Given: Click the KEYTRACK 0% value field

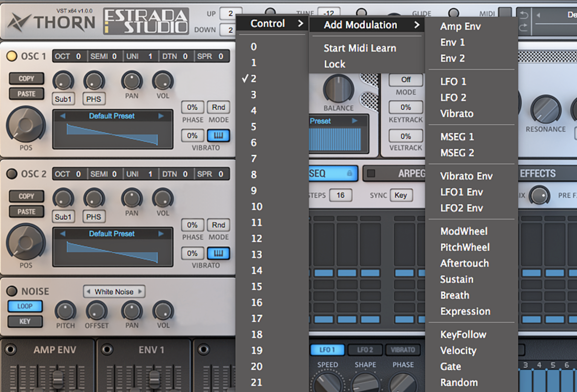Looking at the screenshot, I should coord(405,107).
